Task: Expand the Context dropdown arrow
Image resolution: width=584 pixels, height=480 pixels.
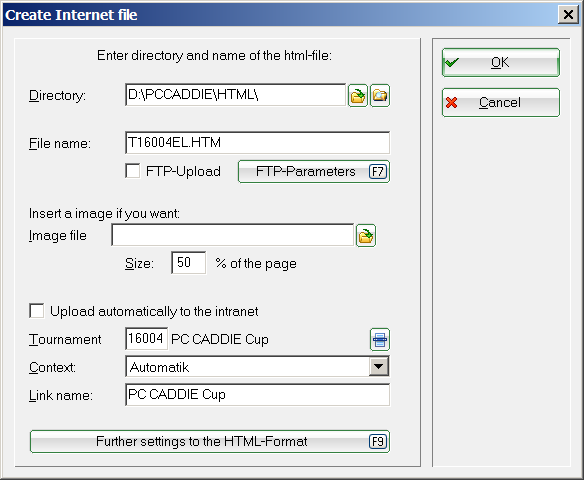Action: (x=379, y=366)
